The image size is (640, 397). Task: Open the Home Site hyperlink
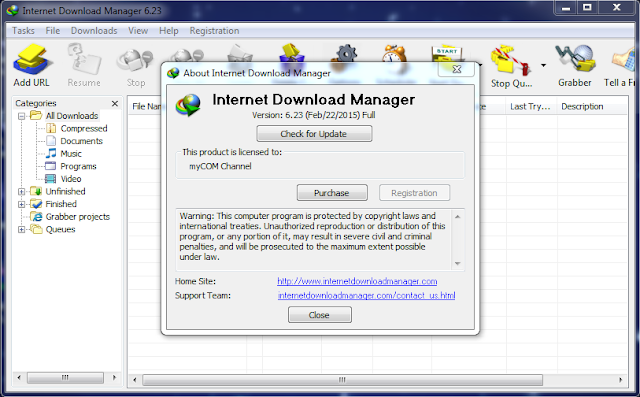pos(357,281)
